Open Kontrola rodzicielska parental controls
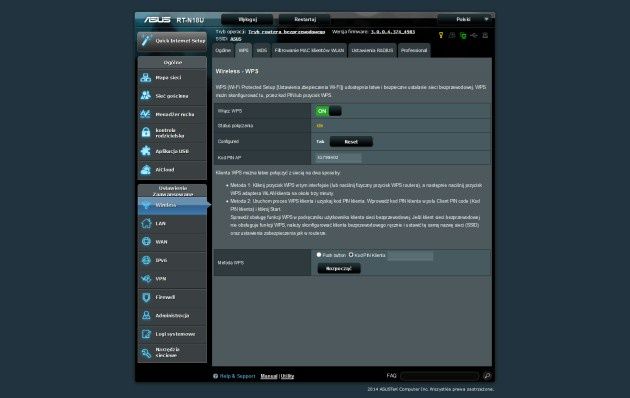The width and height of the screenshot is (630, 398). click(172, 133)
